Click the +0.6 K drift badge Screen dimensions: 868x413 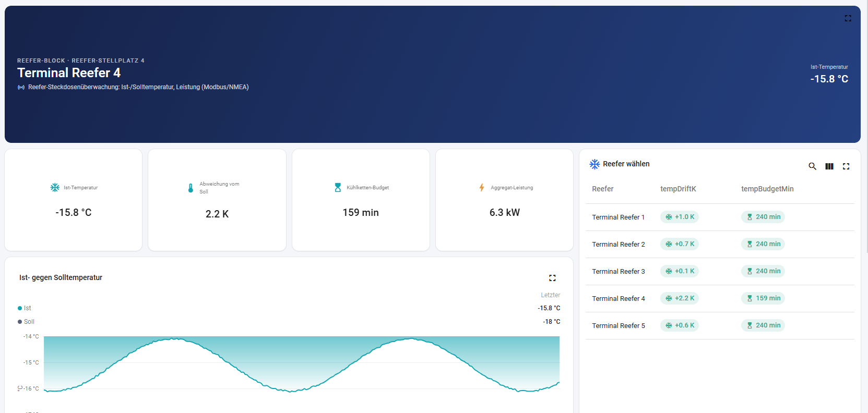[680, 325]
